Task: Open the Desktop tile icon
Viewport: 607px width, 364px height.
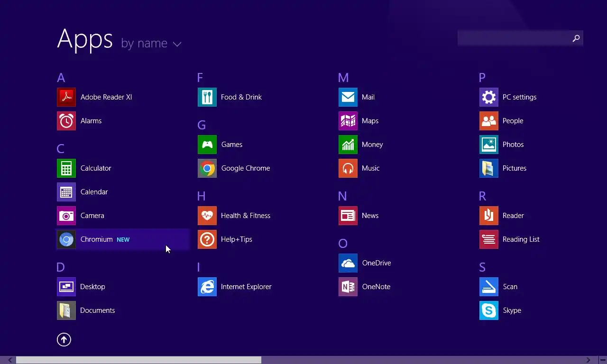Action: 66,287
